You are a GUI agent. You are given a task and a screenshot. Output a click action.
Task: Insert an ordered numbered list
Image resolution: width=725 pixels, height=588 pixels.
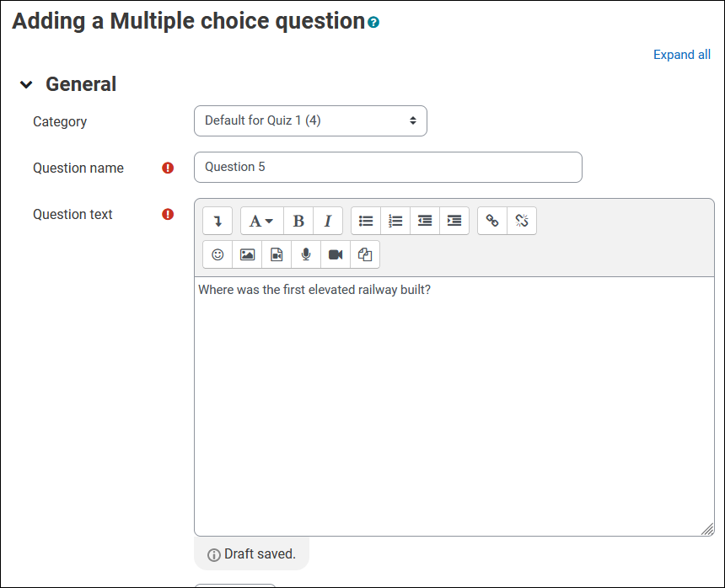click(x=395, y=221)
